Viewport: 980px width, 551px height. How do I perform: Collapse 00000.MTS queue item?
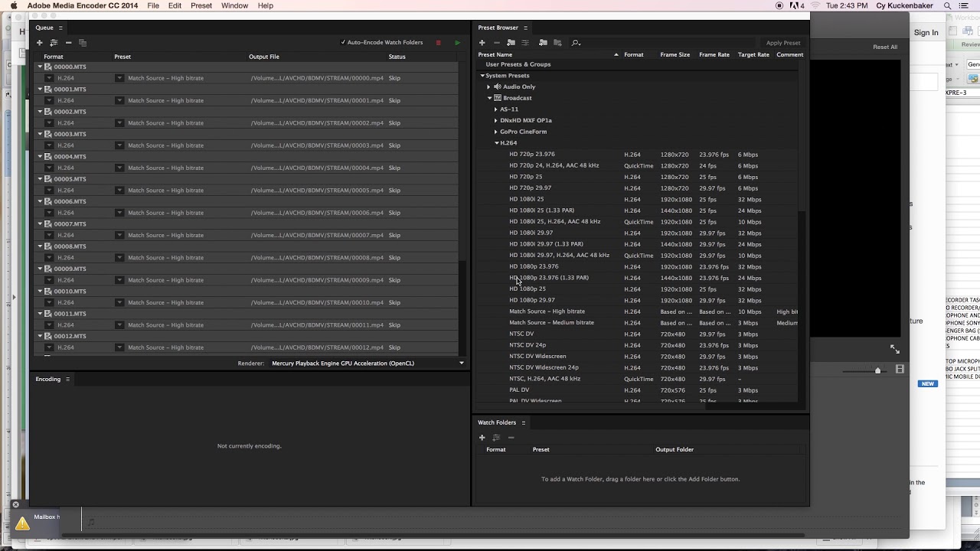(x=40, y=67)
